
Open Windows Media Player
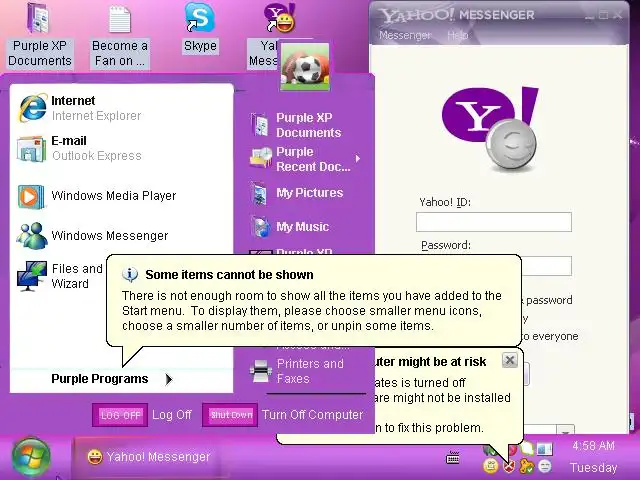pyautogui.click(x=121, y=196)
